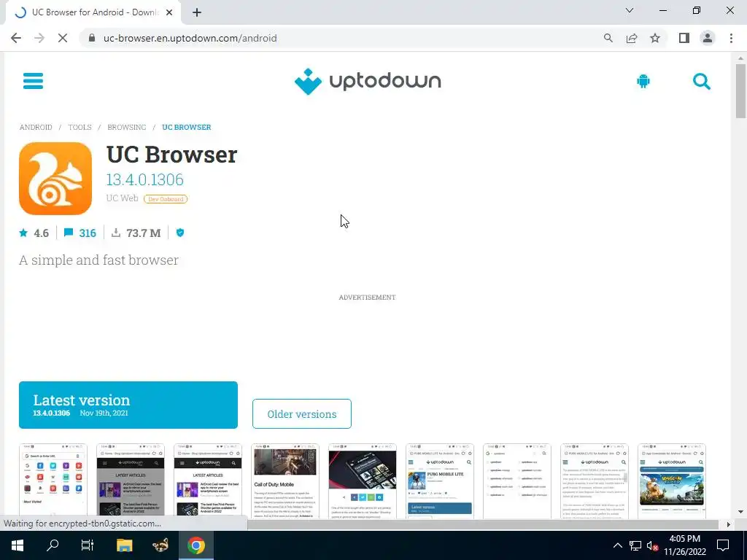747x560 pixels.
Task: Click the scroll down arrow of vertical scrollbar
Action: tap(740, 513)
